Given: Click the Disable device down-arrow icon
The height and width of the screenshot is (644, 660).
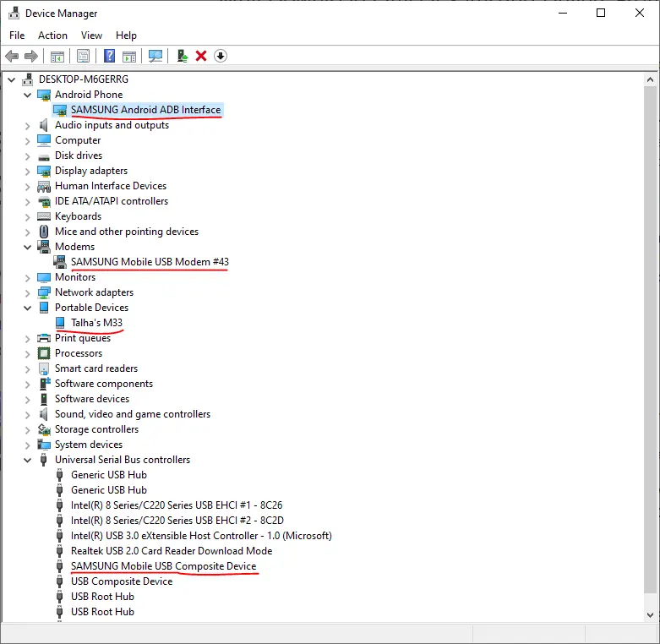Looking at the screenshot, I should point(221,56).
